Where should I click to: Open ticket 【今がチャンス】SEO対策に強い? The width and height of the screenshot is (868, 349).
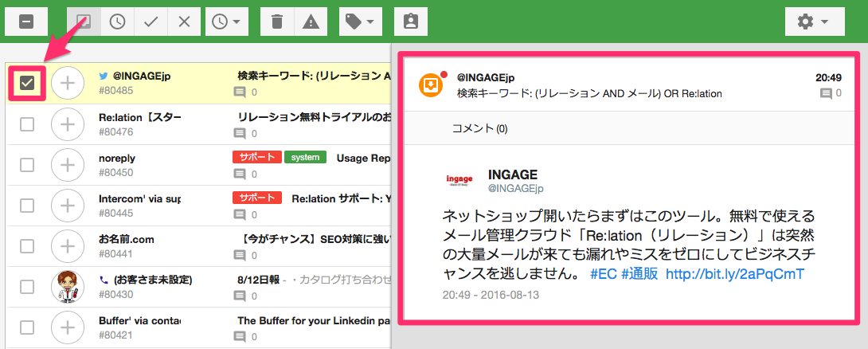(x=316, y=239)
